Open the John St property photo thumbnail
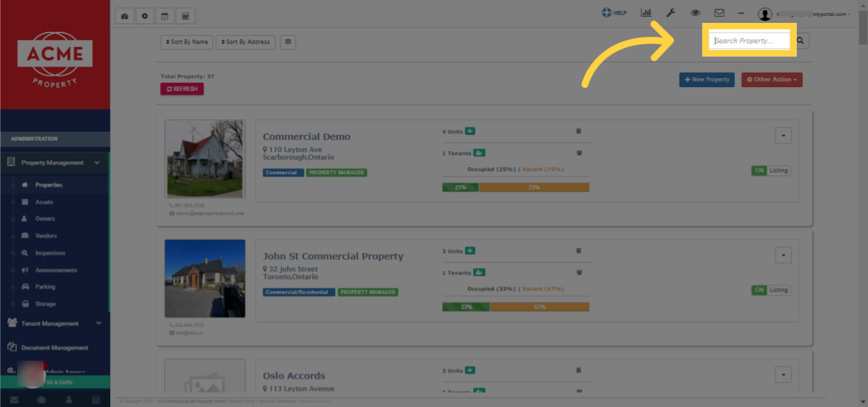 tap(205, 279)
